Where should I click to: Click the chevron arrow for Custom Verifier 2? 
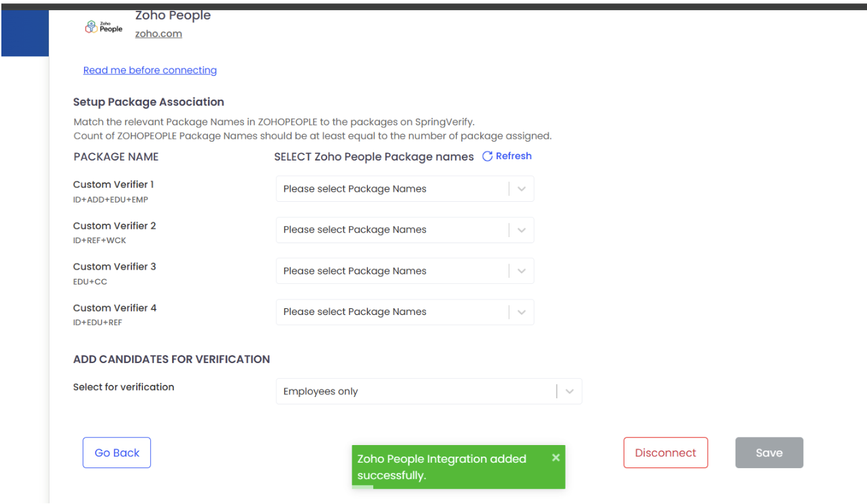point(522,230)
